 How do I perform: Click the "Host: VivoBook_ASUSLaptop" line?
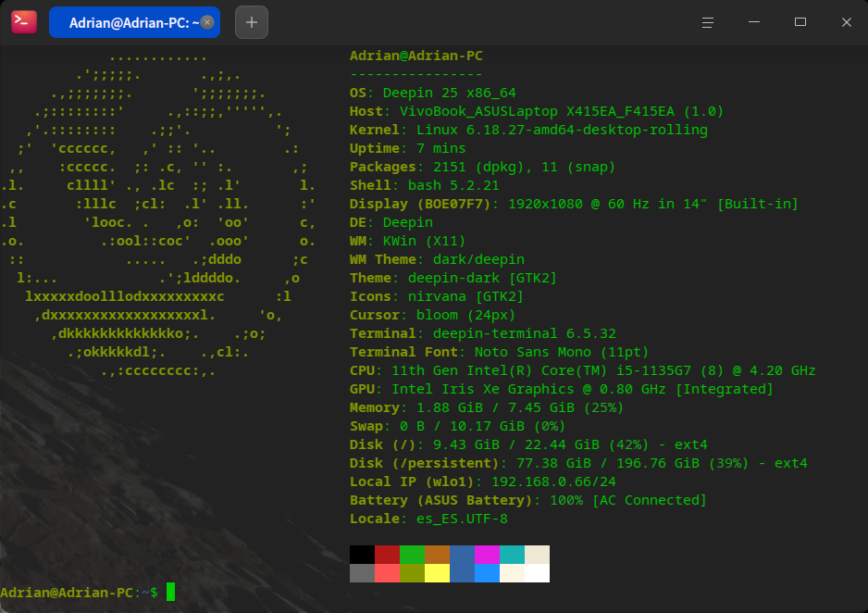537,111
